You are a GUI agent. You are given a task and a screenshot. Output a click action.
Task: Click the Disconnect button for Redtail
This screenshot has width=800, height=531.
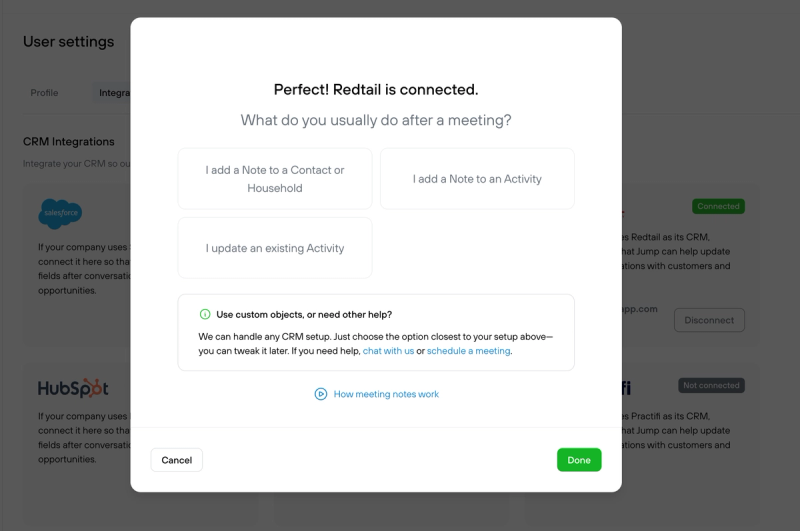(x=709, y=320)
